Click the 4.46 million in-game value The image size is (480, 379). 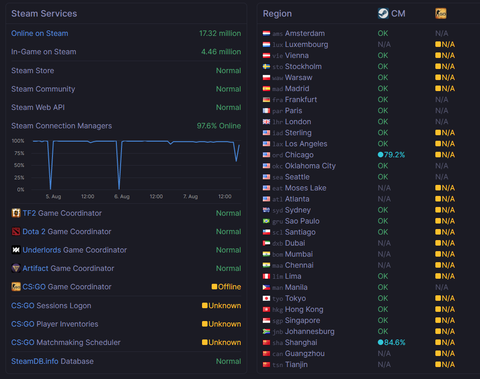coord(221,52)
